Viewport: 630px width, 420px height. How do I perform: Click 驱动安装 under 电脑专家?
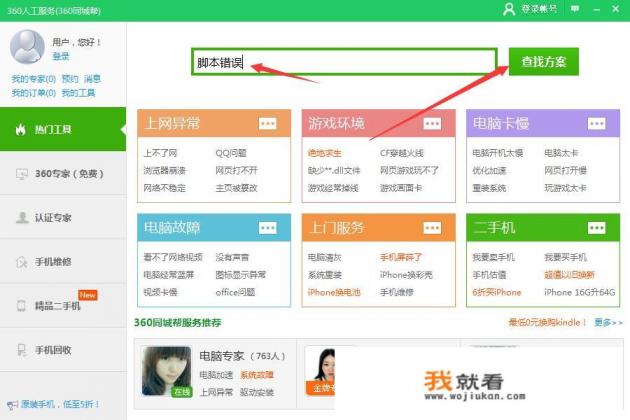257,392
